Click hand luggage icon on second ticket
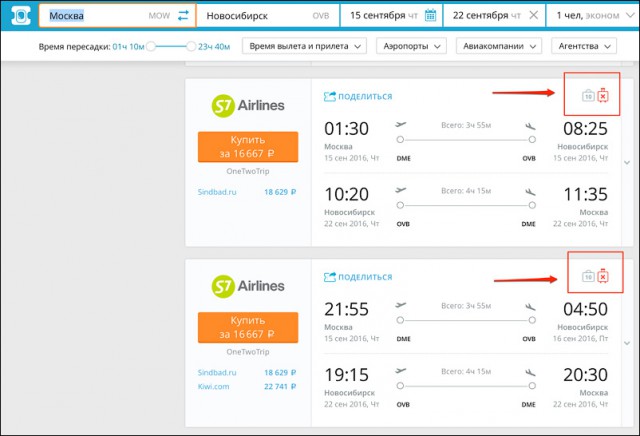This screenshot has width=640, height=436. 588,276
